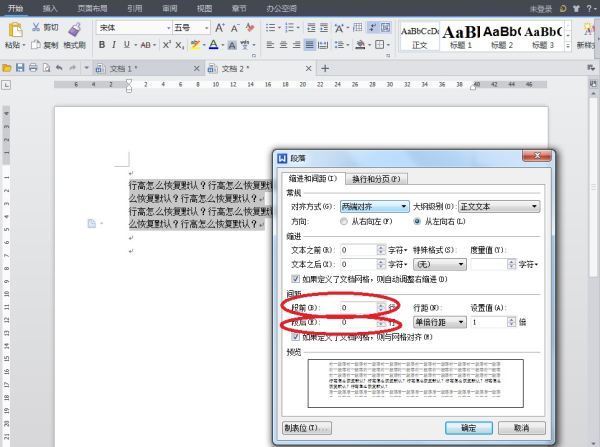Adjust the after-text indent (文本之后) spinner

click(x=381, y=264)
